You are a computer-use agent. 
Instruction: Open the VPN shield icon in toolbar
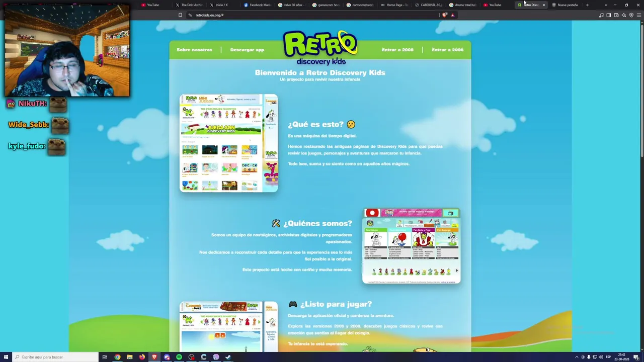pos(631,15)
